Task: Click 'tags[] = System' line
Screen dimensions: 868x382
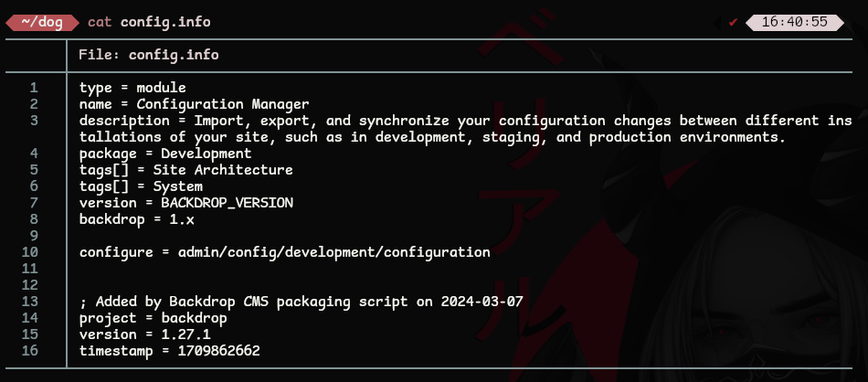Action: (x=141, y=186)
